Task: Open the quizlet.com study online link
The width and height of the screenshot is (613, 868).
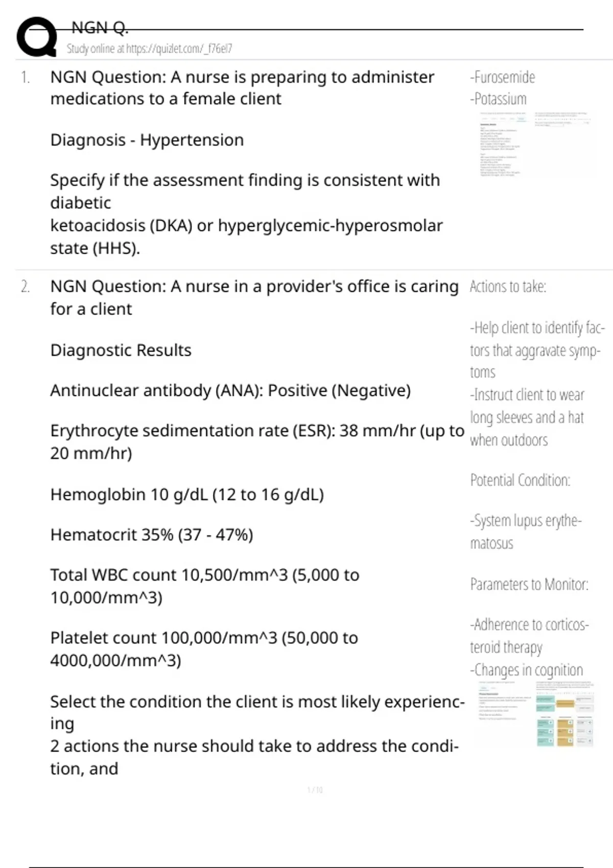Action: (149, 49)
